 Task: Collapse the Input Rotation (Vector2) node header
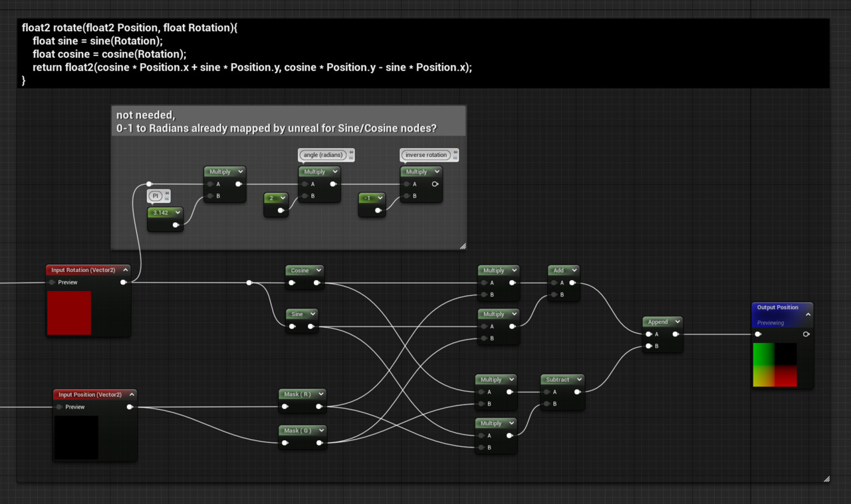click(x=126, y=269)
